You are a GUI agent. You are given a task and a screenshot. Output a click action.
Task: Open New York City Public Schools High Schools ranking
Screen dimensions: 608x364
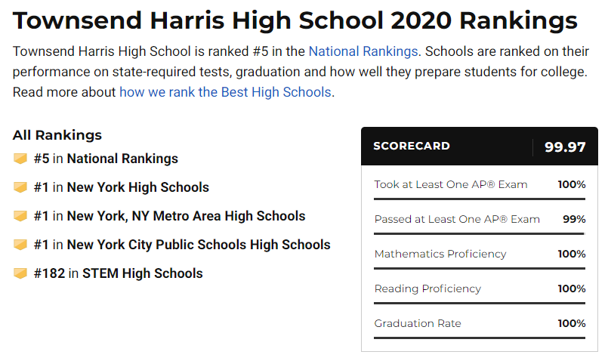182,245
